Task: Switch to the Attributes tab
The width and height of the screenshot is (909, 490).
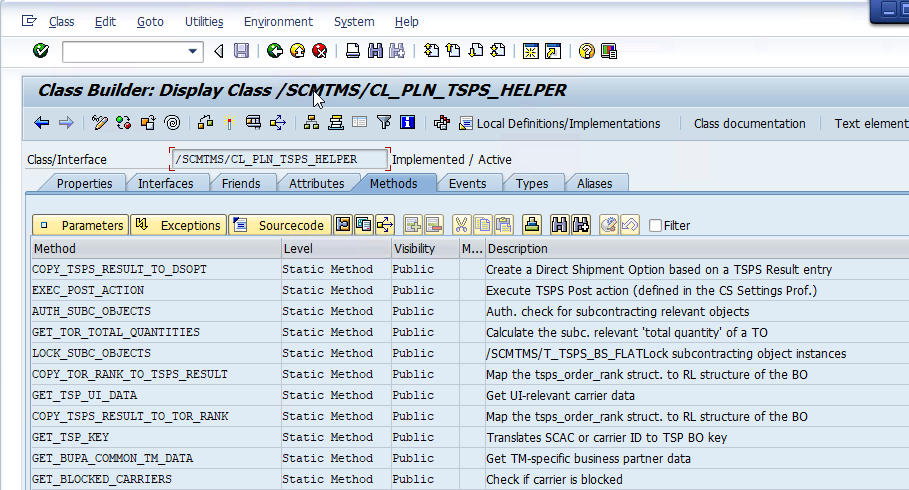Action: coord(317,183)
